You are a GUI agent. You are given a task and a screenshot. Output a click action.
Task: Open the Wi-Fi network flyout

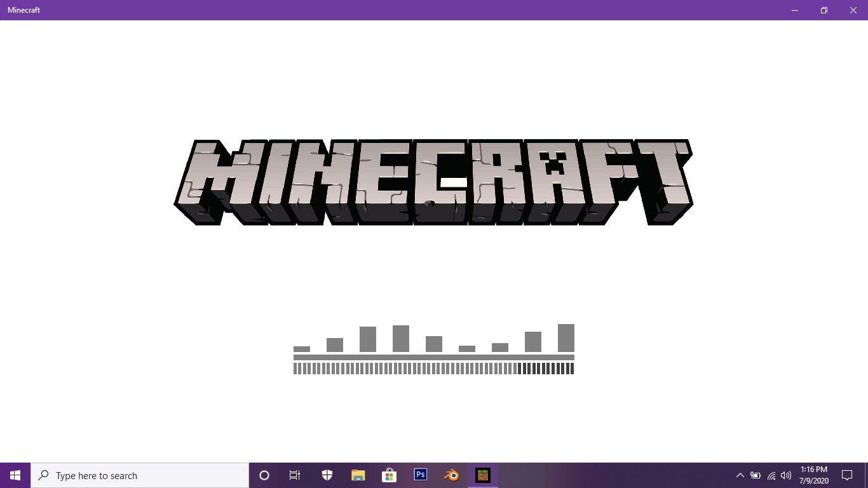click(771, 475)
